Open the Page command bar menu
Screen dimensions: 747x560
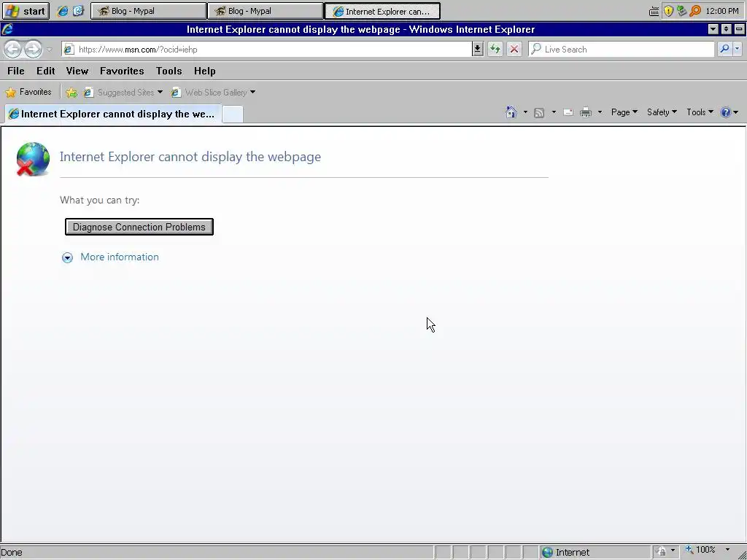tap(624, 112)
